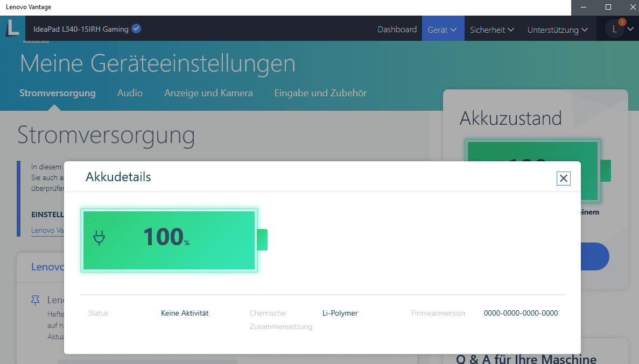
Task: Select the Keine Aktivität status value
Action: click(185, 313)
